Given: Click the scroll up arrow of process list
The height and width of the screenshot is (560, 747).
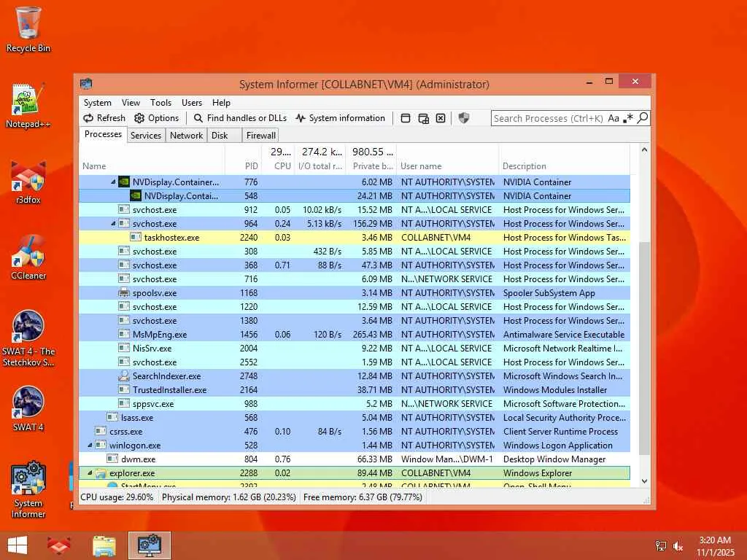Looking at the screenshot, I should (644, 150).
